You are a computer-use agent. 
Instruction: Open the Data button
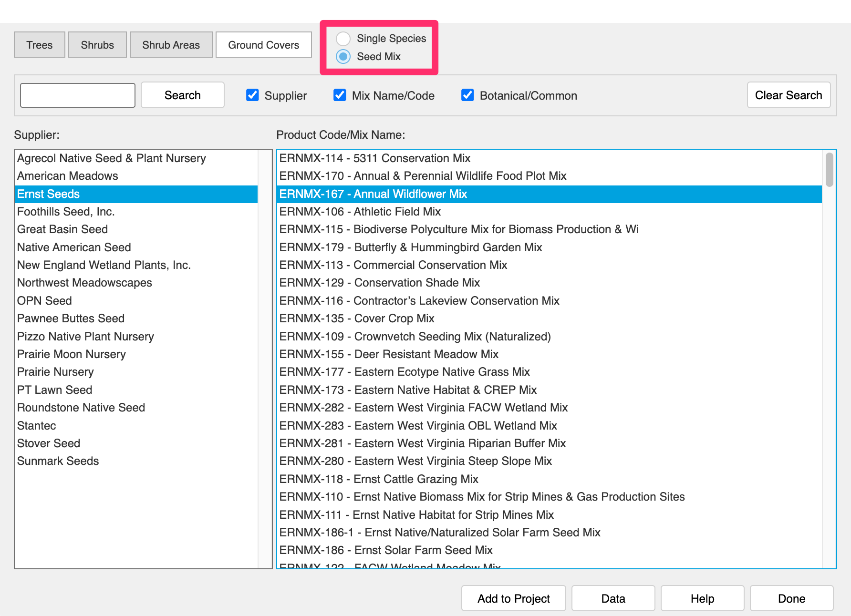[x=613, y=598]
